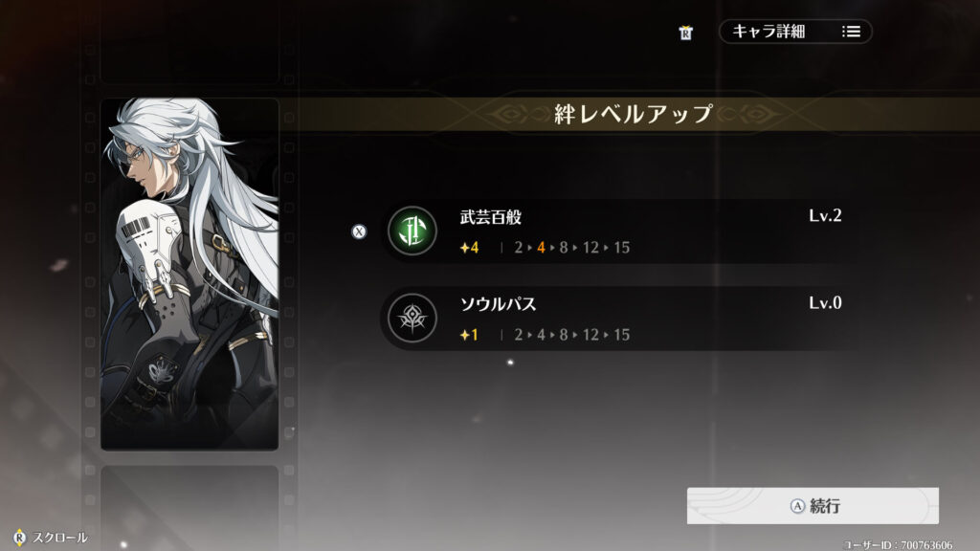Select the 武芸百般 skill row
The height and width of the screenshot is (551, 980).
(615, 231)
